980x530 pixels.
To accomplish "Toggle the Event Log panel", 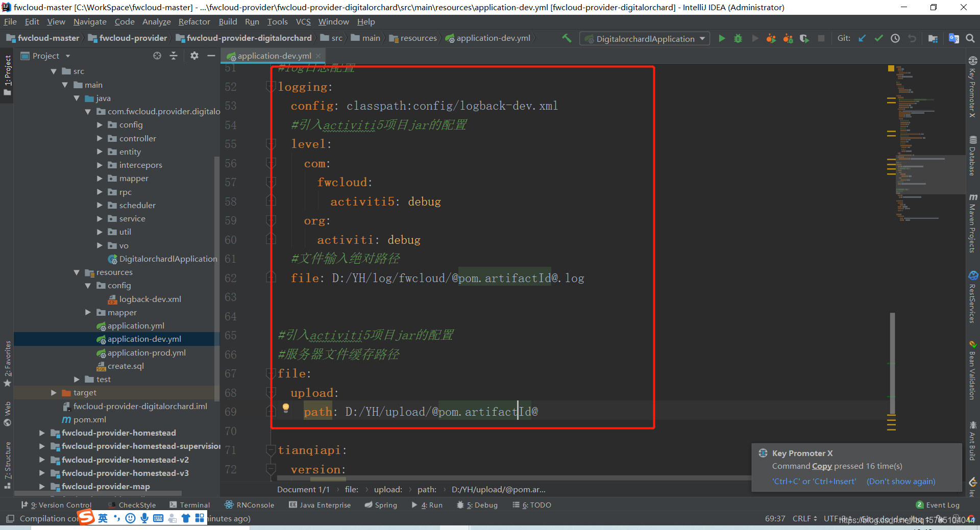I will pyautogui.click(x=938, y=504).
